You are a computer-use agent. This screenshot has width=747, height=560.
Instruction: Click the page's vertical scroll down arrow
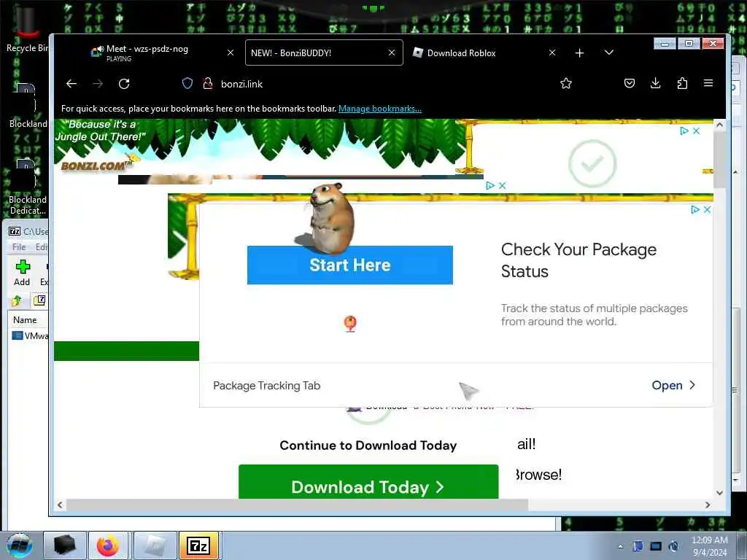tap(719, 493)
